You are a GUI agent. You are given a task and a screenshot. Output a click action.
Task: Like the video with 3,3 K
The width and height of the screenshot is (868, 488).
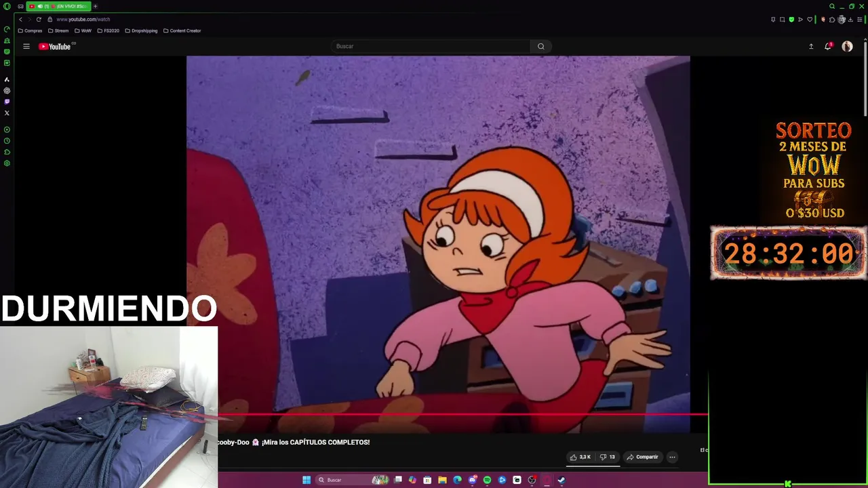point(580,457)
